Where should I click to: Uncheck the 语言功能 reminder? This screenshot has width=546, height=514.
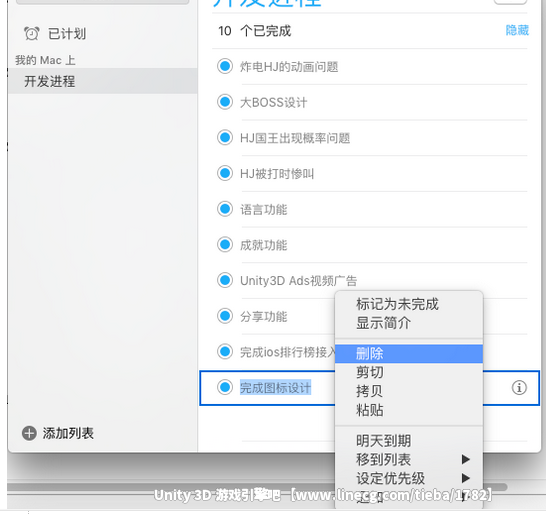[225, 209]
